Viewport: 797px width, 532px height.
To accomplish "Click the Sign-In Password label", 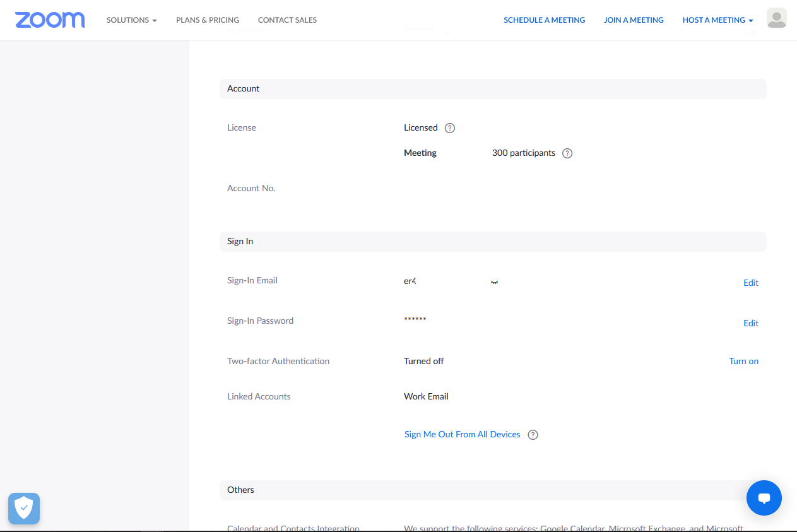I will (x=260, y=321).
